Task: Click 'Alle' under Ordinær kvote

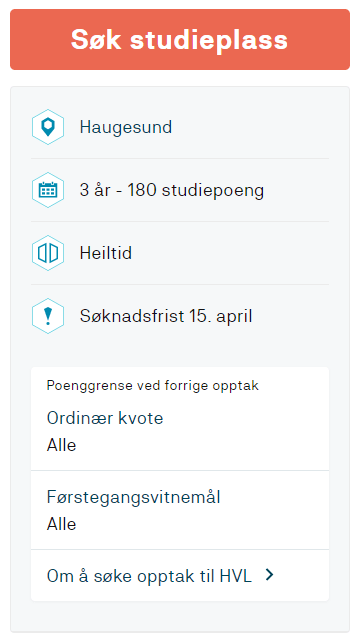Action: (61, 445)
